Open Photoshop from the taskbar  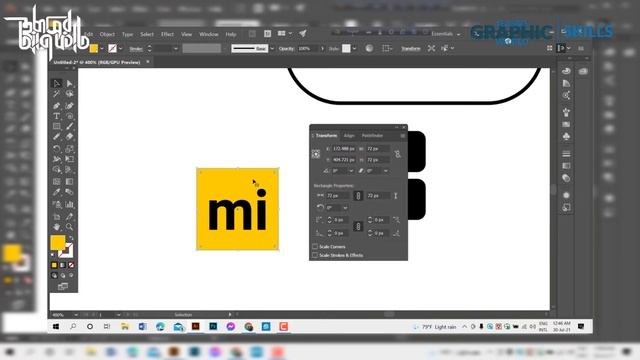(213, 327)
